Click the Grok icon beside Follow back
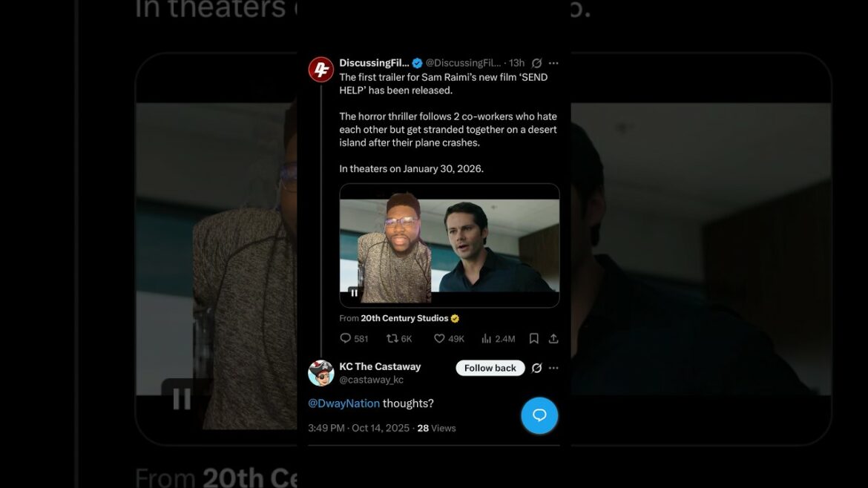 pyautogui.click(x=536, y=368)
